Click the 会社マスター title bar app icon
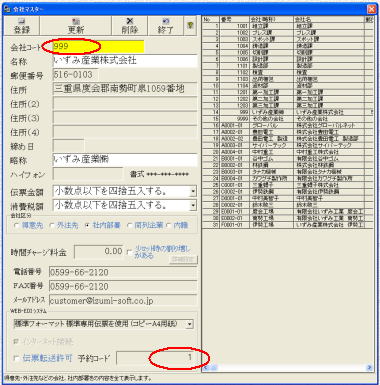 pyautogui.click(x=7, y=9)
